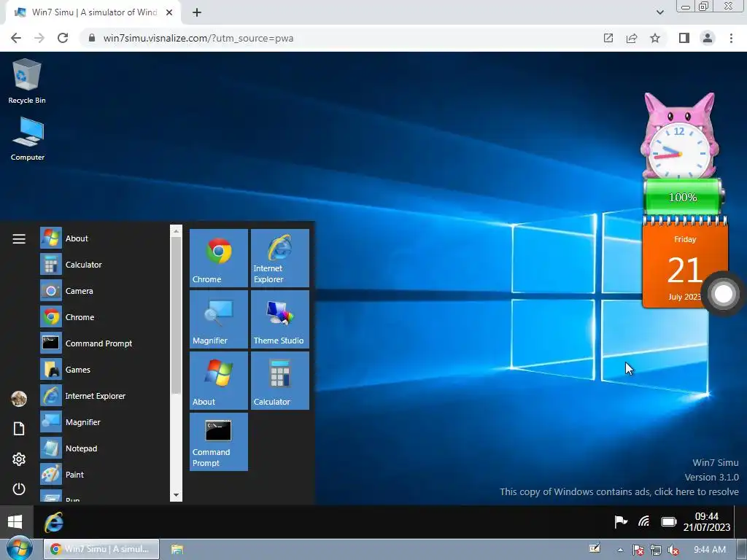Image resolution: width=747 pixels, height=560 pixels.
Task: Open the user account avatar
Action: coord(19,399)
